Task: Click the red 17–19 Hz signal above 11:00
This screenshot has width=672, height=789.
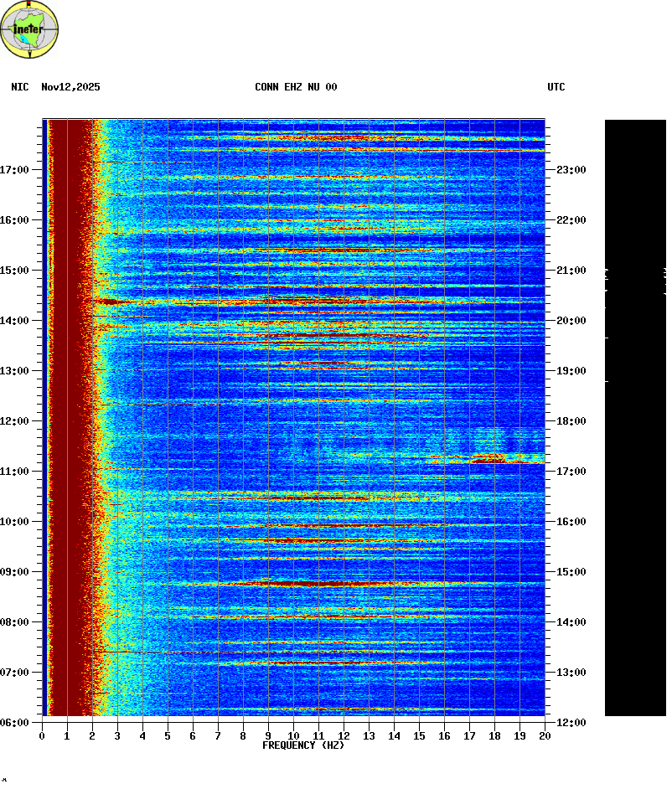Action: (x=488, y=458)
